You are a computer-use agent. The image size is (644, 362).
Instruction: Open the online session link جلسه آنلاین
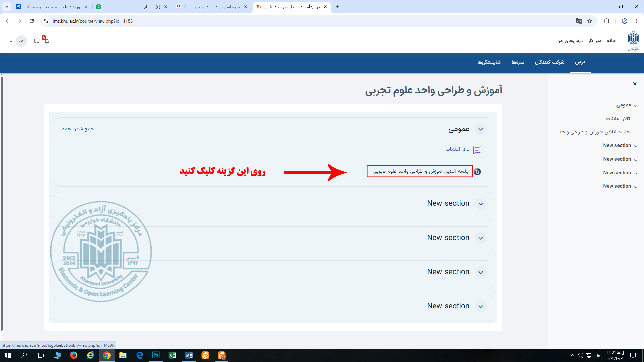coord(421,171)
